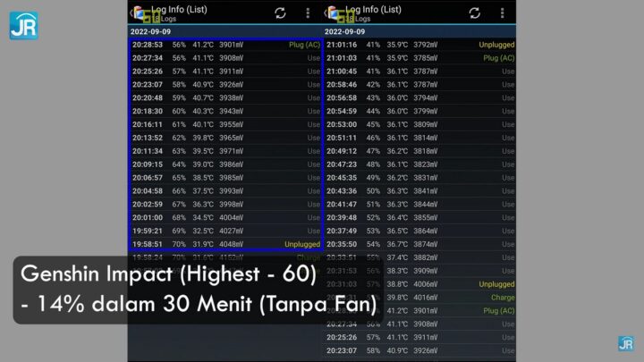Select the 20:06:57 65% log entry

tap(226, 178)
